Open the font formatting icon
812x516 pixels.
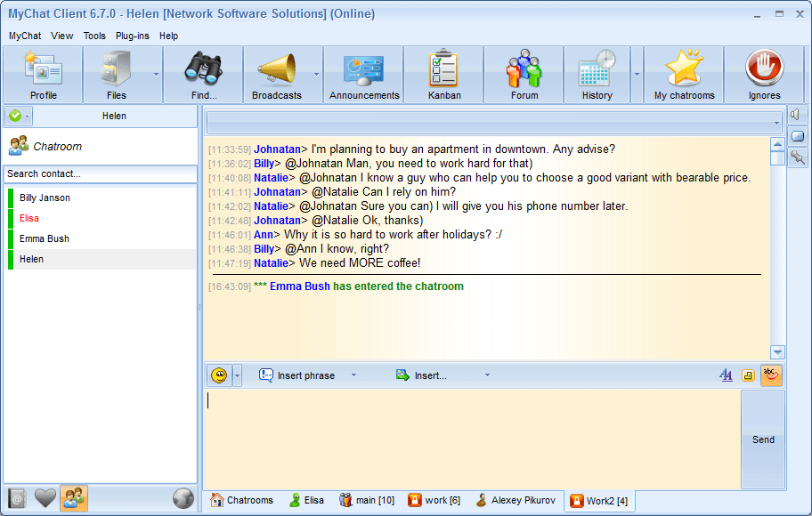click(x=726, y=375)
